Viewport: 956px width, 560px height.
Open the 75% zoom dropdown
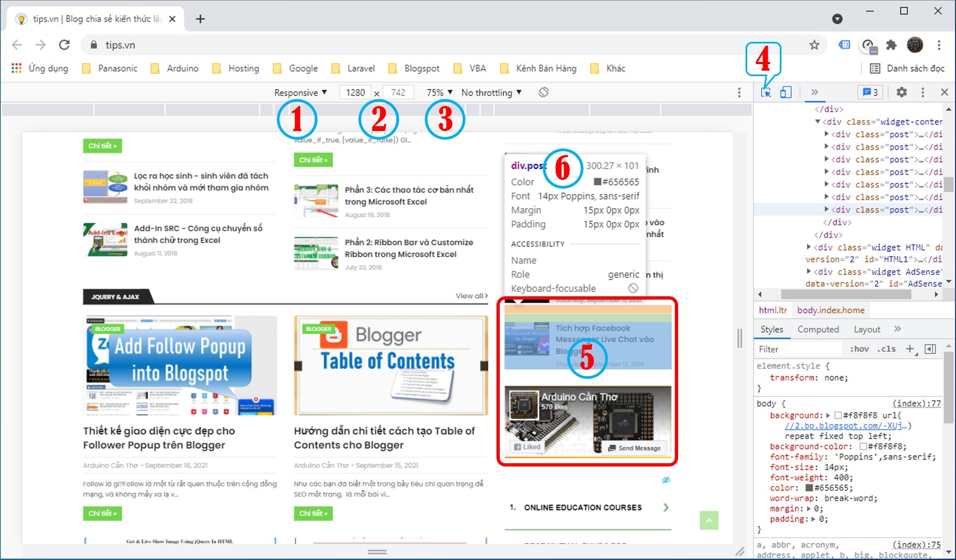click(439, 92)
